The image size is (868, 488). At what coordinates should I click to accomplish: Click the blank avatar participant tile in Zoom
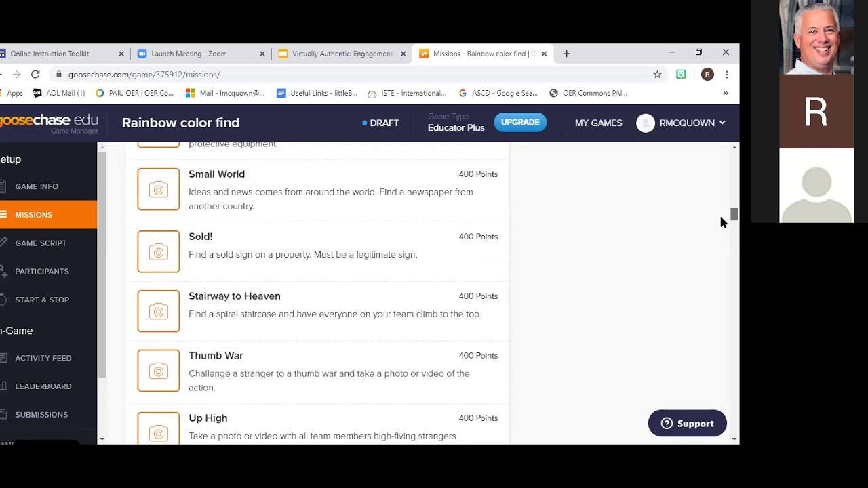816,186
